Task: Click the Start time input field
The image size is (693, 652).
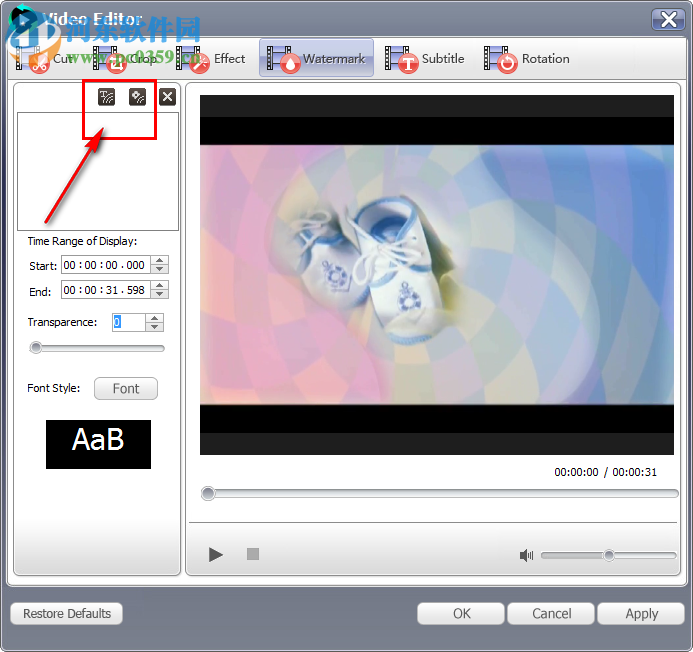Action: tap(106, 265)
